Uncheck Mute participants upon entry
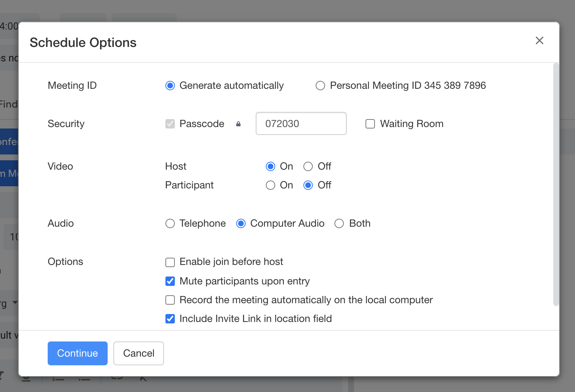Viewport: 575px width, 392px height. [x=170, y=281]
